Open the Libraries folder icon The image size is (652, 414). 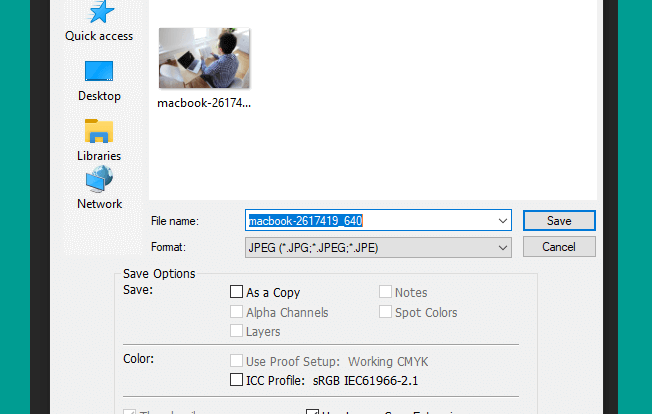(99, 132)
